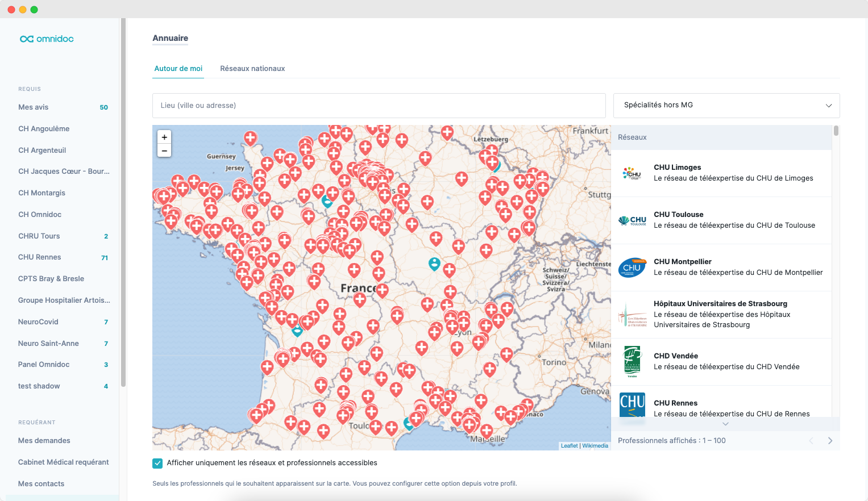Open the CHU Limoges network logo
The height and width of the screenshot is (501, 868).
coord(632,173)
